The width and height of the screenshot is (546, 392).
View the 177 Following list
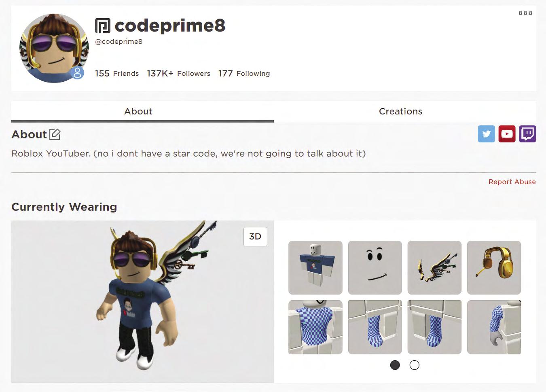click(x=244, y=73)
